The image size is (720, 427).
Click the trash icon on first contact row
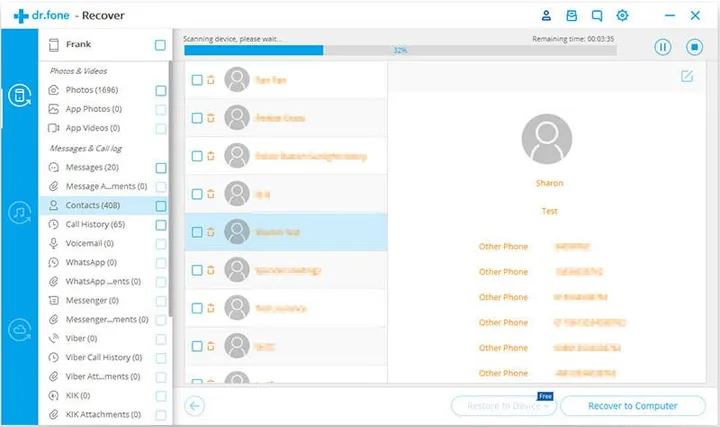point(211,80)
